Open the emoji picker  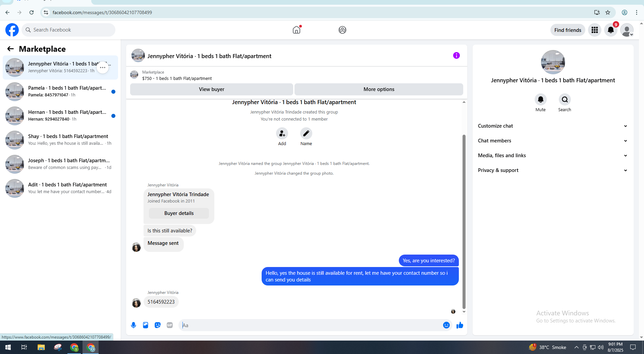point(446,325)
